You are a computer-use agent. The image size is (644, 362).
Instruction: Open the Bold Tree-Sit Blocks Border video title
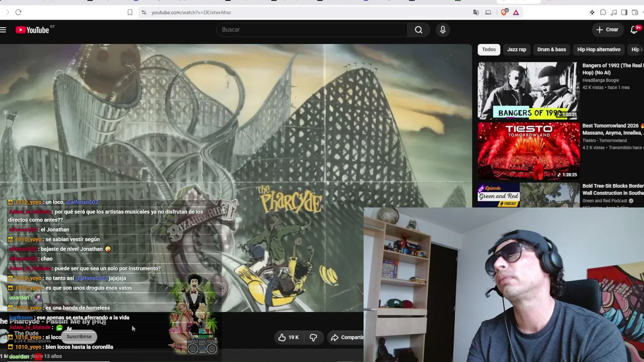pos(613,190)
